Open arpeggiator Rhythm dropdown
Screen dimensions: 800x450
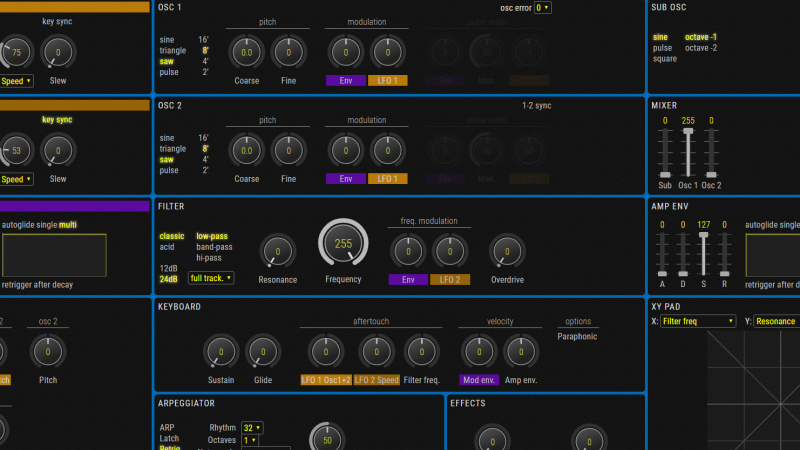click(252, 428)
